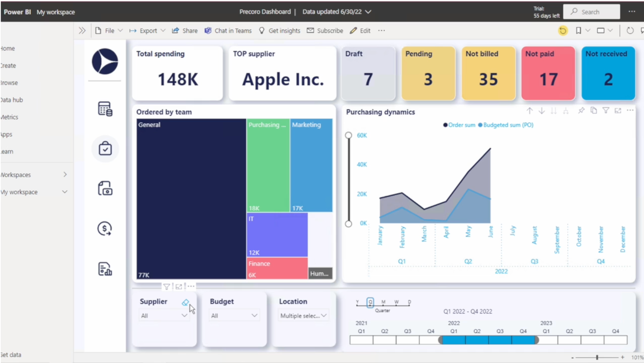Open the Location dropdown
Image resolution: width=644 pixels, height=363 pixels.
303,316
